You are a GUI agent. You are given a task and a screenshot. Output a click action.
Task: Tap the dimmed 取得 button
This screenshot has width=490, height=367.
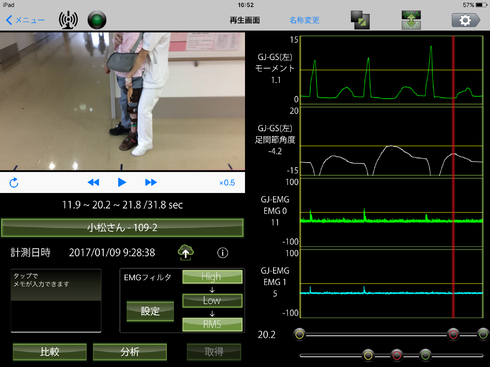214,352
